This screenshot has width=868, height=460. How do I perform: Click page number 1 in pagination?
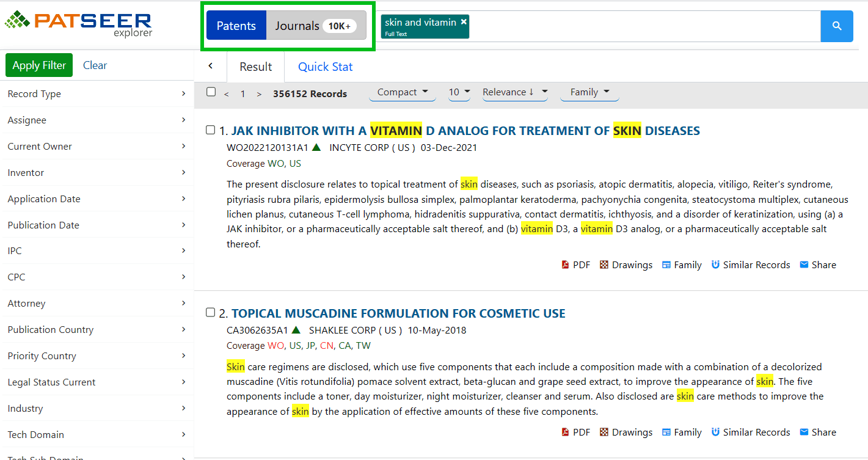point(243,94)
